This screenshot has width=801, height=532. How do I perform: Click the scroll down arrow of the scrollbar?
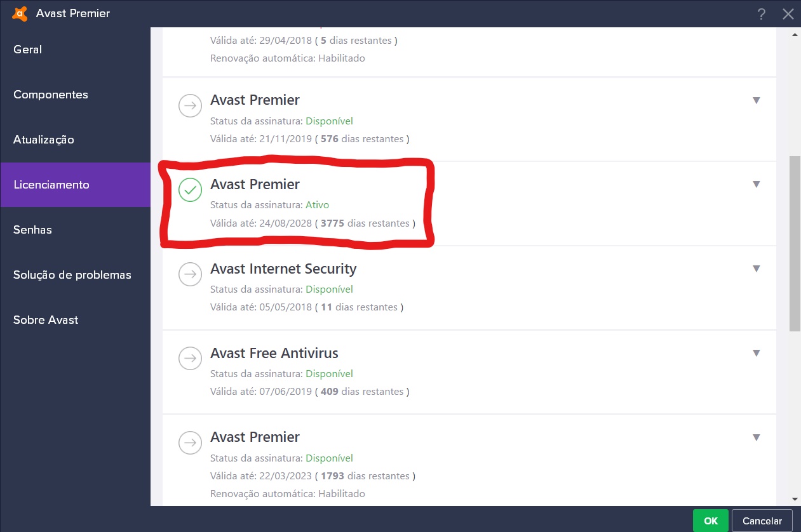click(795, 499)
